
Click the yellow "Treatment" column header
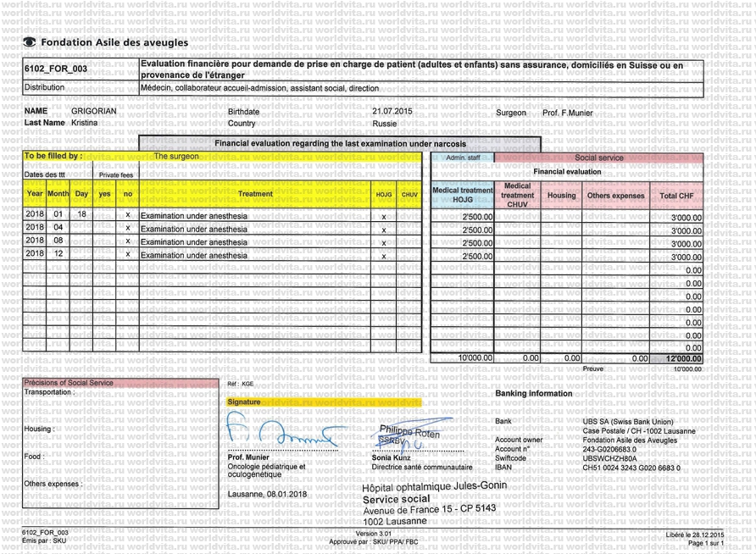coord(256,194)
